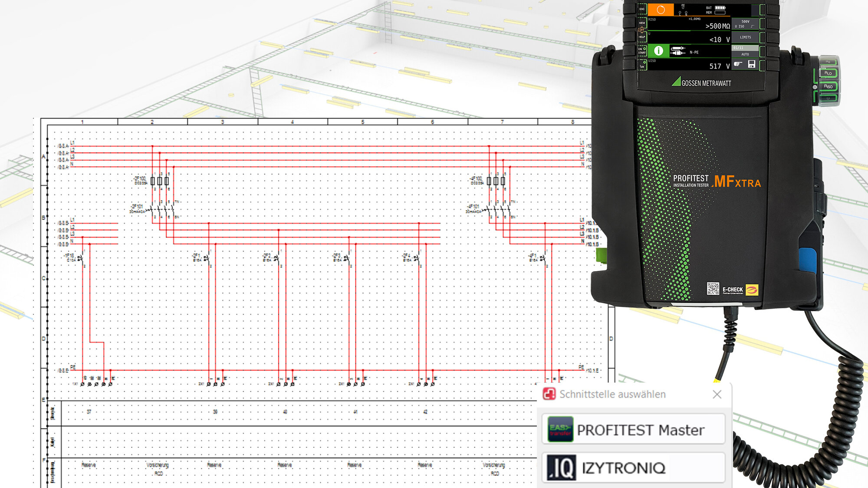Tap the MEM softkey on the tester

coord(642,23)
